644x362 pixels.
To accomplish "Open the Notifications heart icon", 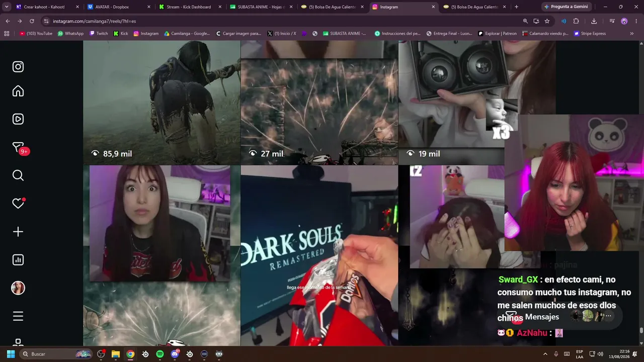I will (18, 203).
